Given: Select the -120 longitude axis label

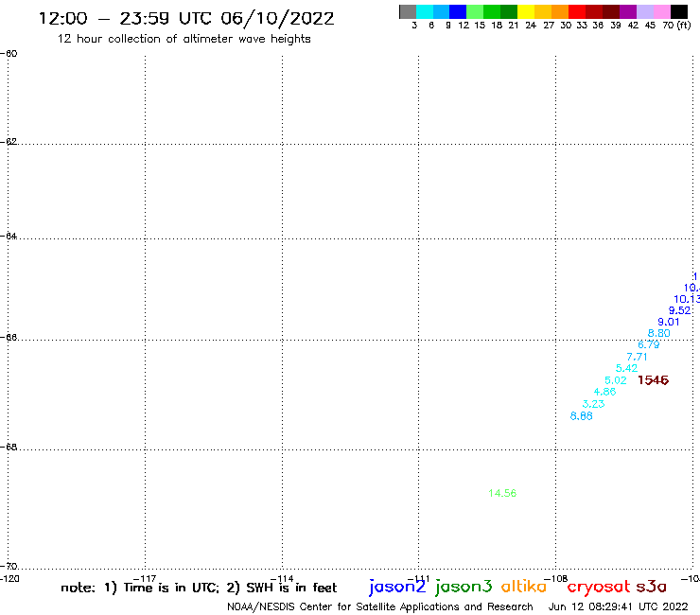Looking at the screenshot, I should point(9,578).
